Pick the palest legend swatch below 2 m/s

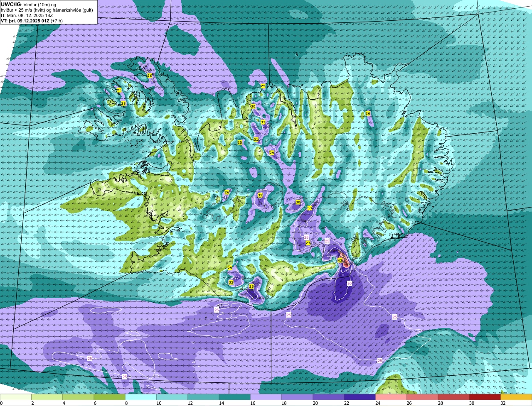16,397
